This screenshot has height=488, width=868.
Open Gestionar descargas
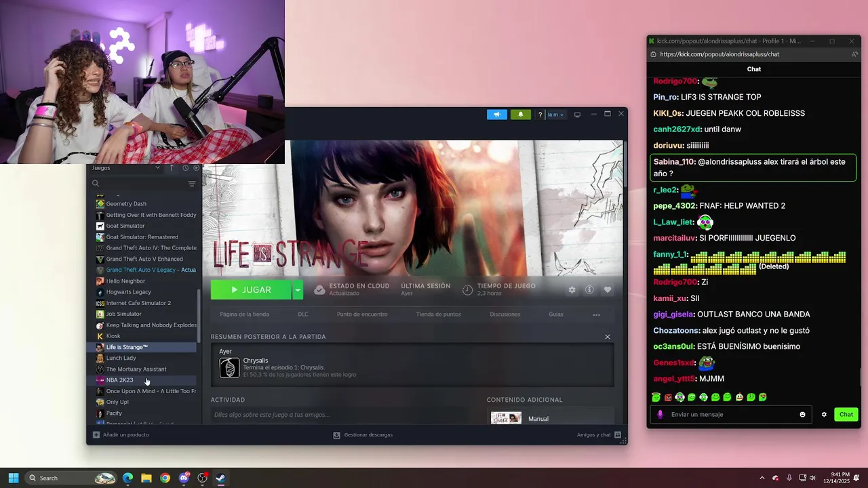point(363,434)
